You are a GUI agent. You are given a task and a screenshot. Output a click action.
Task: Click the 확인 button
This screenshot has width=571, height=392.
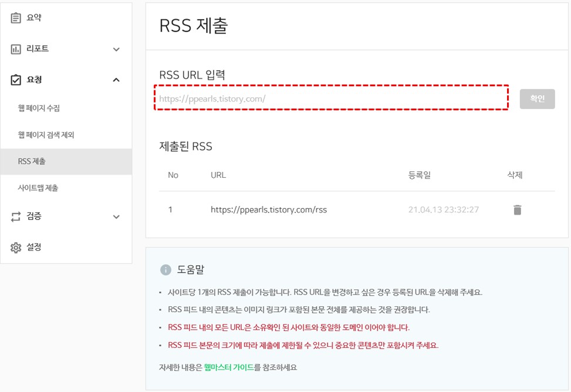pos(537,99)
